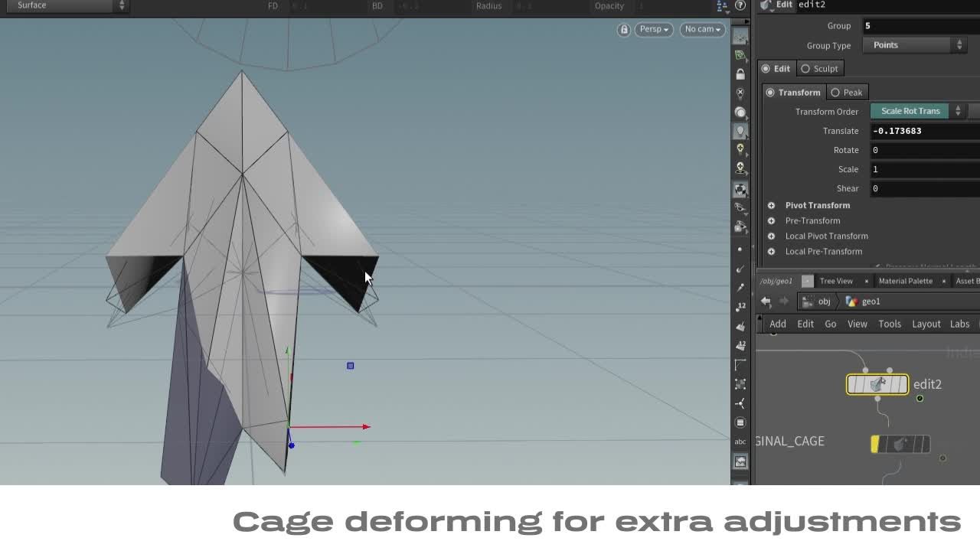Switch to the Tree View tab
Screen dimensions: 980x551
[x=836, y=281]
